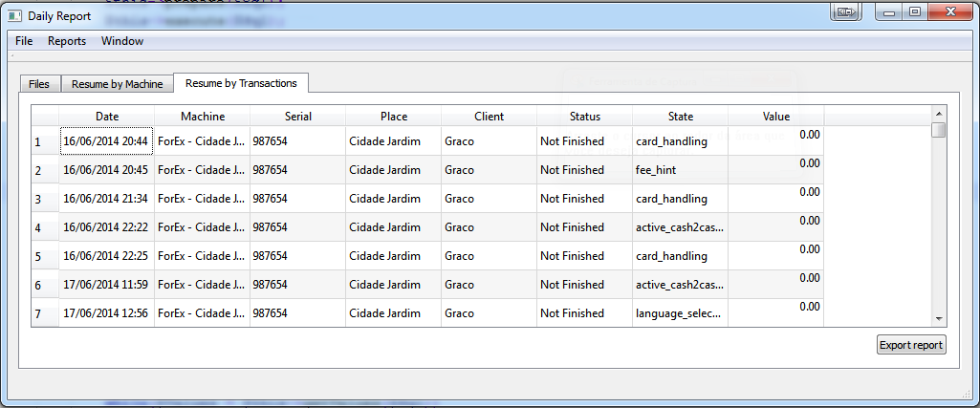
Task: Click the Export report button
Action: point(911,345)
